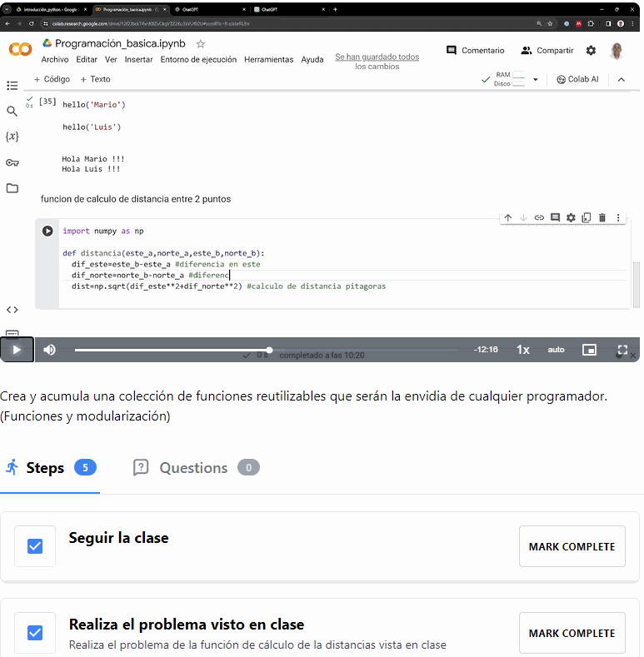Switch to the Questions tab
The width and height of the screenshot is (644, 657).
197,468
